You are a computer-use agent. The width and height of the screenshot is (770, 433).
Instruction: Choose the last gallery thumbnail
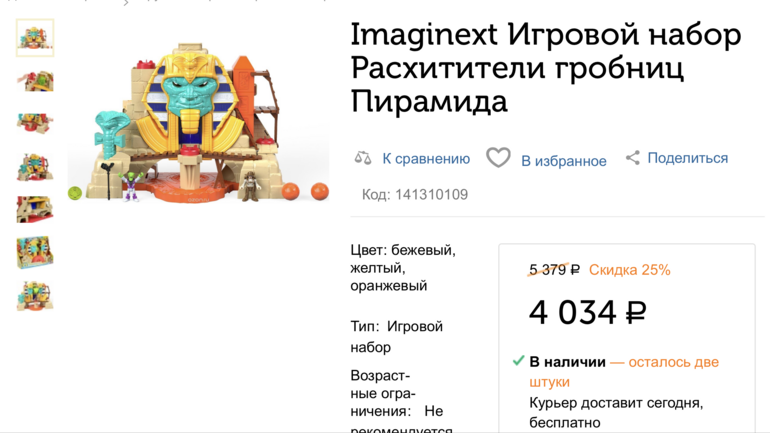(35, 295)
